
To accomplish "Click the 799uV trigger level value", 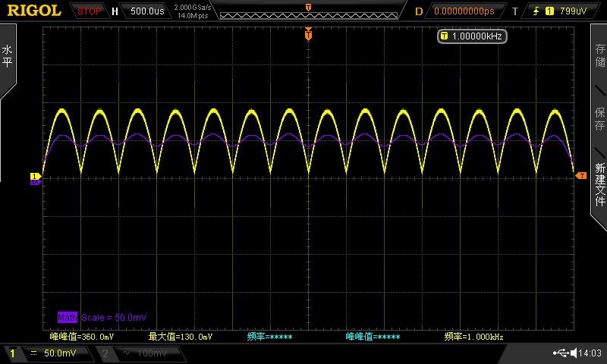I will [x=574, y=11].
